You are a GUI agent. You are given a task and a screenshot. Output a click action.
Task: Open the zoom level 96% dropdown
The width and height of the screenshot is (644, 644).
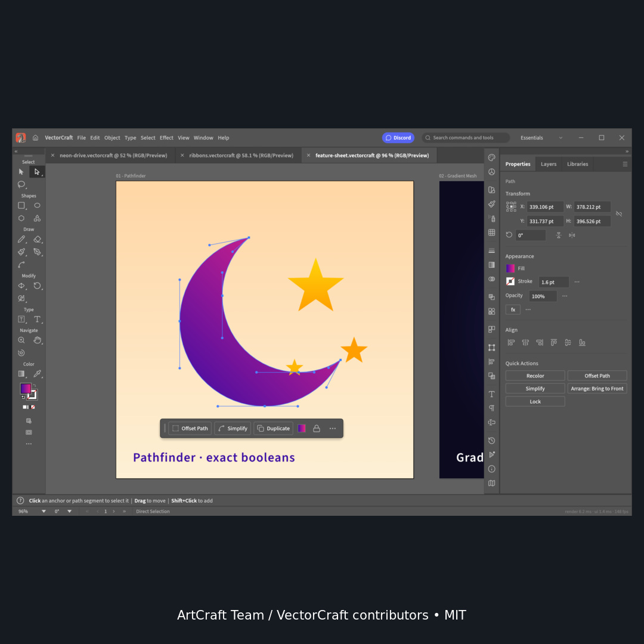point(44,512)
